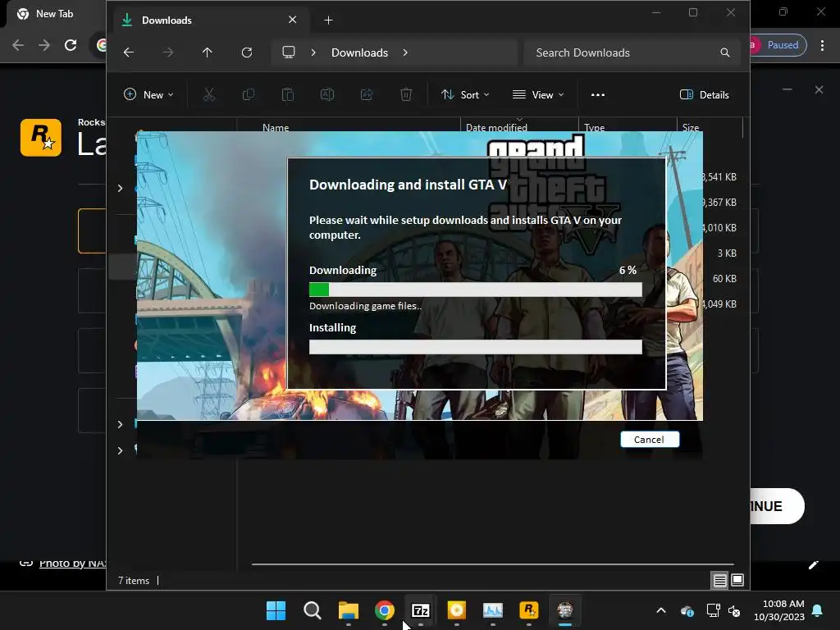840x630 pixels.
Task: Reload the page in Chrome window
Action: (x=71, y=45)
